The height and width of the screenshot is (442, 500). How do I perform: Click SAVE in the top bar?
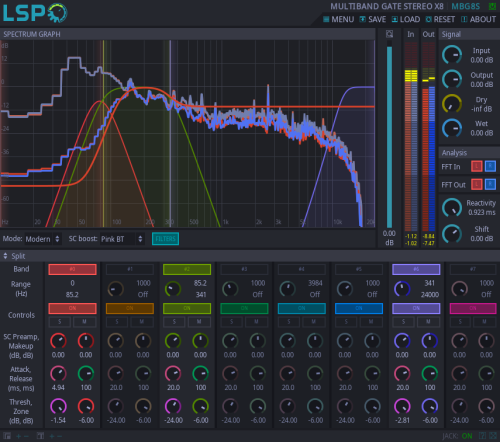tap(373, 19)
